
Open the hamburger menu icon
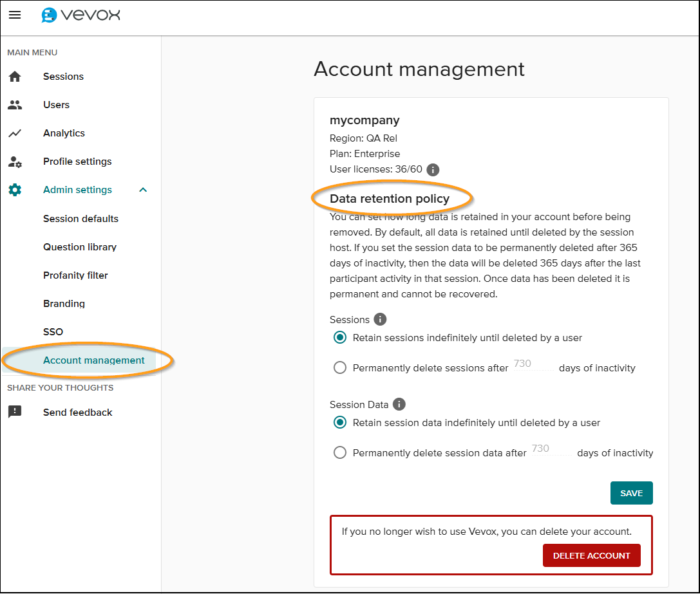pyautogui.click(x=15, y=15)
